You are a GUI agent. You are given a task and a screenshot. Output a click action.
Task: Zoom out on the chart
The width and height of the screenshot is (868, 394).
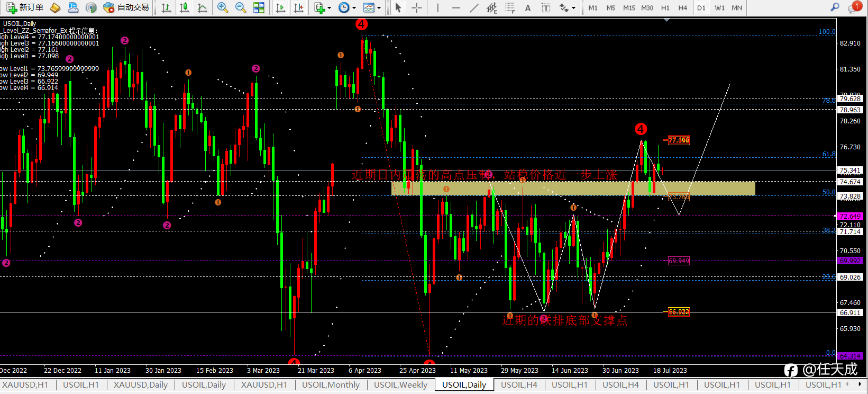click(x=241, y=7)
